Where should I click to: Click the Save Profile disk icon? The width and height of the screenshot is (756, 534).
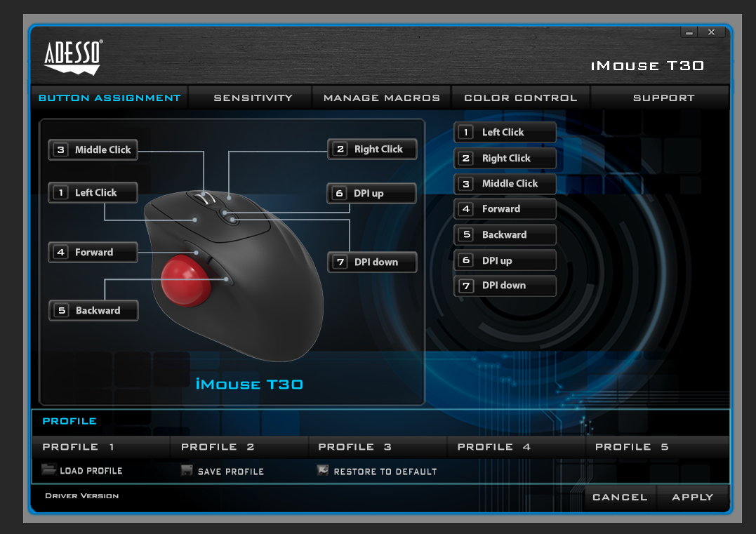pyautogui.click(x=187, y=471)
